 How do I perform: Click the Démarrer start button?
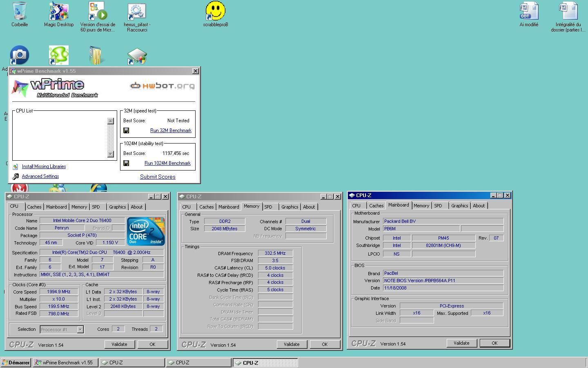click(16, 363)
